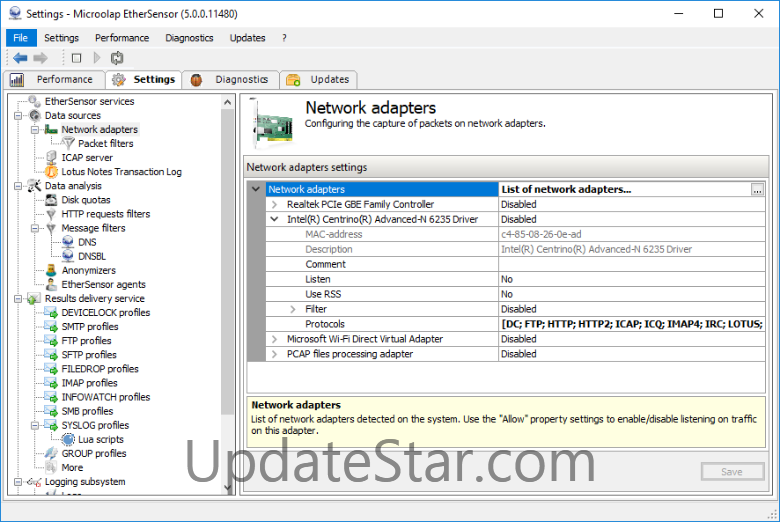Click the Listen value cell showing No
The image size is (780, 522).
(x=632, y=279)
